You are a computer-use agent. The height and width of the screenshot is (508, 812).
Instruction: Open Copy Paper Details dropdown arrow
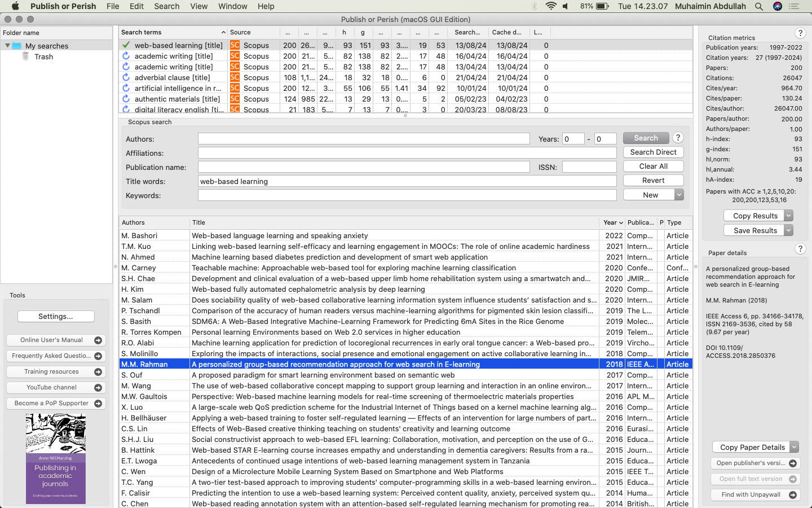795,447
